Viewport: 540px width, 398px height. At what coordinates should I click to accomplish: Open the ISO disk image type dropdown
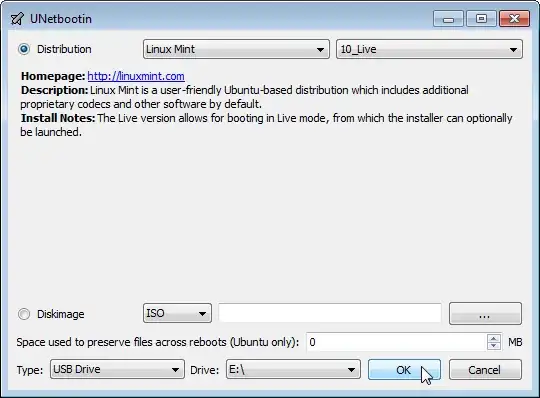177,313
